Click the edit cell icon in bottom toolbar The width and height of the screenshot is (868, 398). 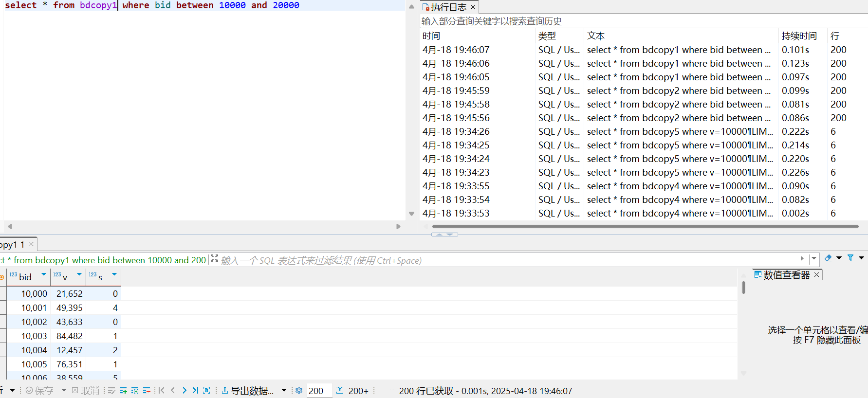pyautogui.click(x=111, y=390)
